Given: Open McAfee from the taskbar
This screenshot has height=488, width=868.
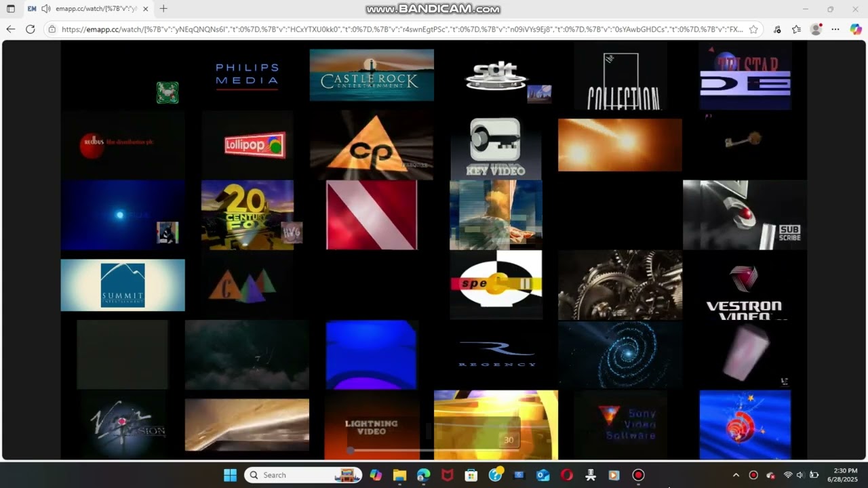Looking at the screenshot, I should click(447, 475).
